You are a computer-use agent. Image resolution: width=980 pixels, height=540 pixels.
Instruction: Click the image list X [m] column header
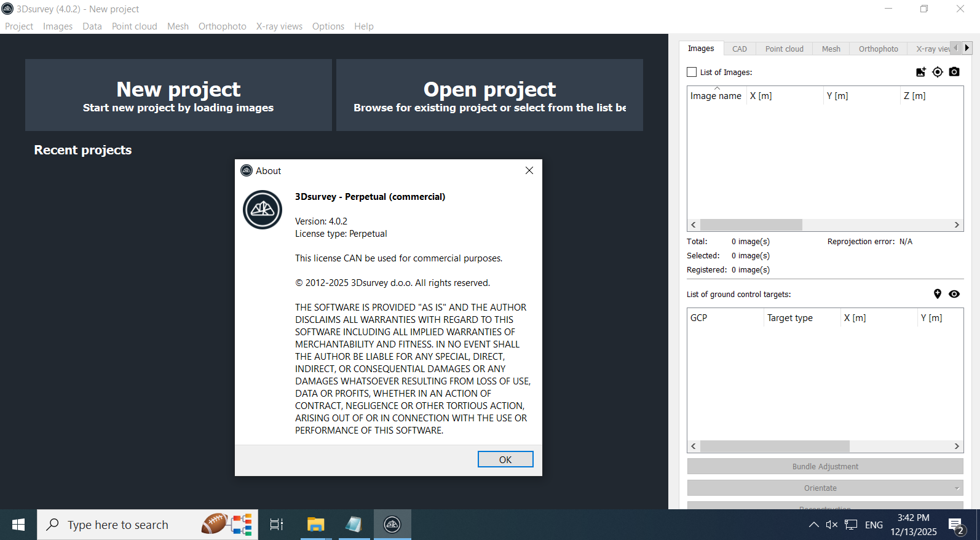pos(785,96)
